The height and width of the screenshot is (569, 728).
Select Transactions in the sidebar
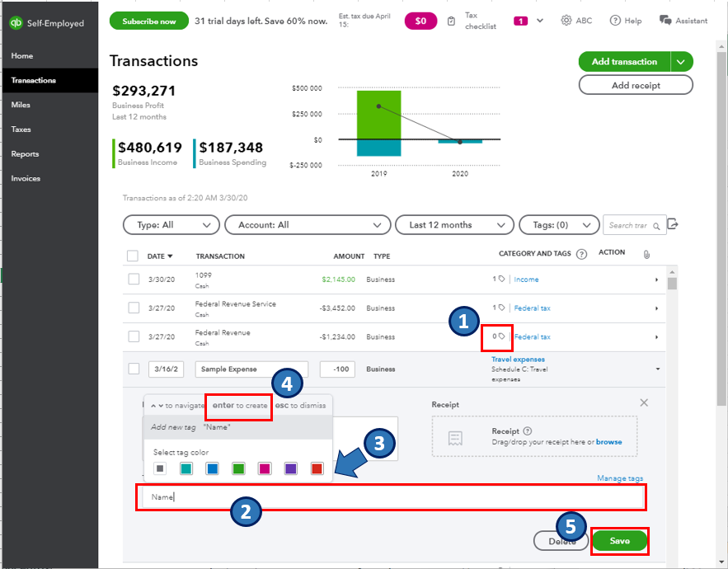(x=50, y=80)
